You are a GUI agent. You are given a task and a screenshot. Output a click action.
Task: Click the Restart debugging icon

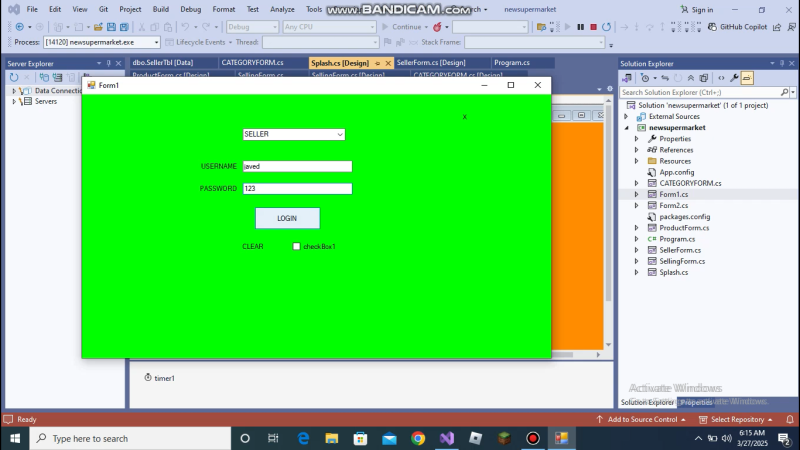[x=607, y=27]
